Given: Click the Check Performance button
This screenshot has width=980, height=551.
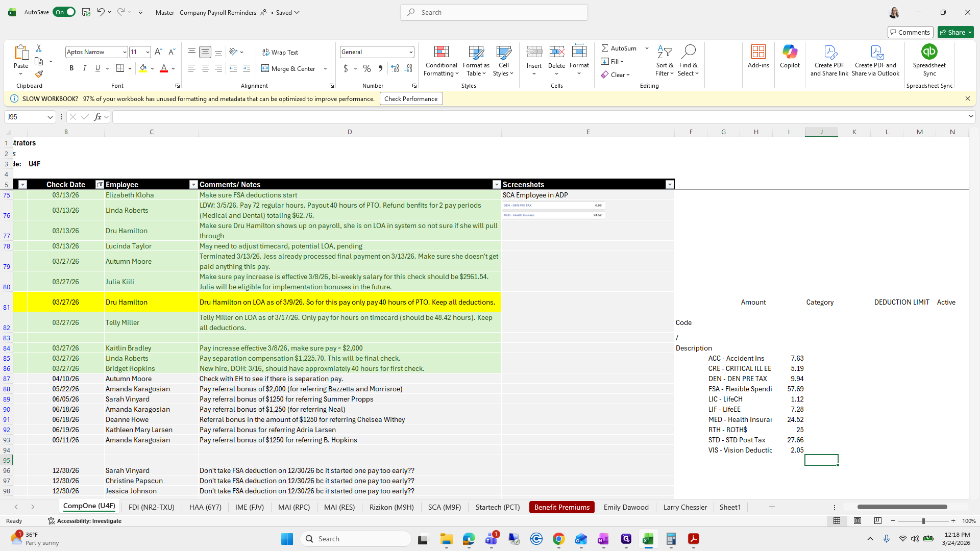Looking at the screenshot, I should pyautogui.click(x=411, y=99).
